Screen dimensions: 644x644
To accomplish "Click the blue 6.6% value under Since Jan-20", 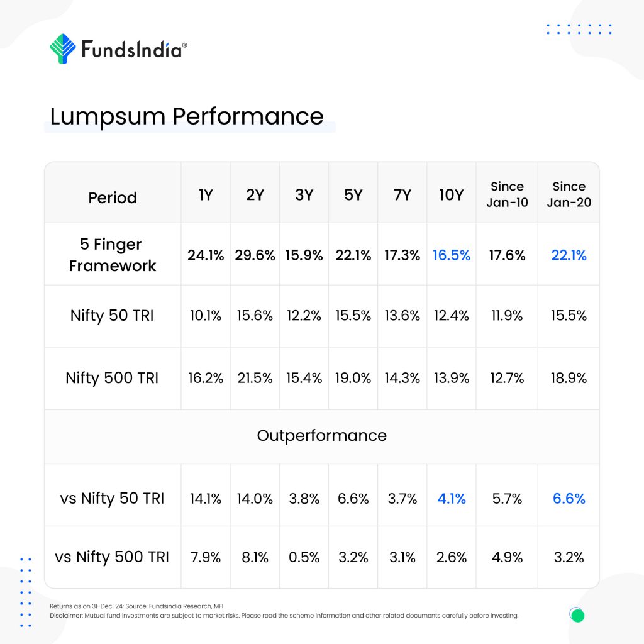I will (x=569, y=499).
